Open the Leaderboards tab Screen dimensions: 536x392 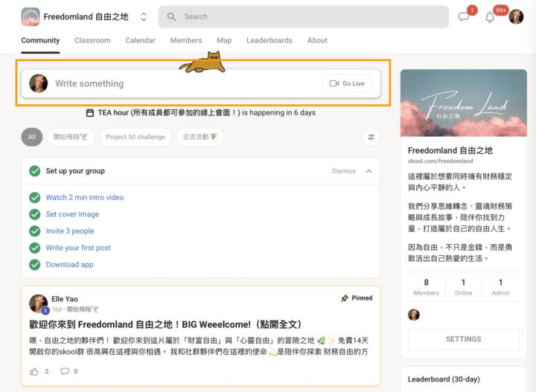click(x=269, y=40)
